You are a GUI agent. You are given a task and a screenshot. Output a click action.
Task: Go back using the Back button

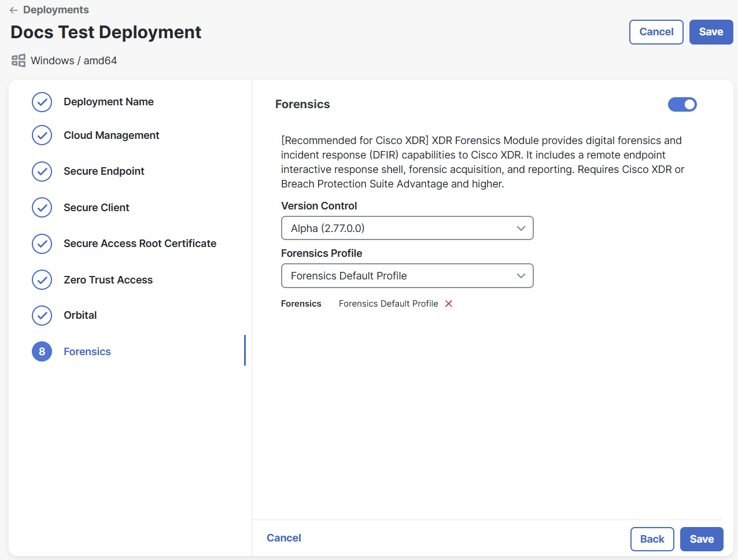[x=652, y=539]
